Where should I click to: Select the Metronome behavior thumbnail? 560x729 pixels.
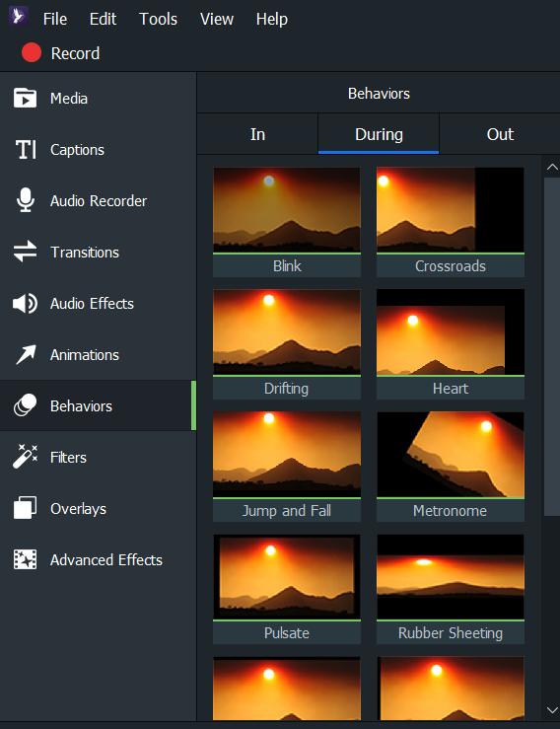click(x=451, y=454)
